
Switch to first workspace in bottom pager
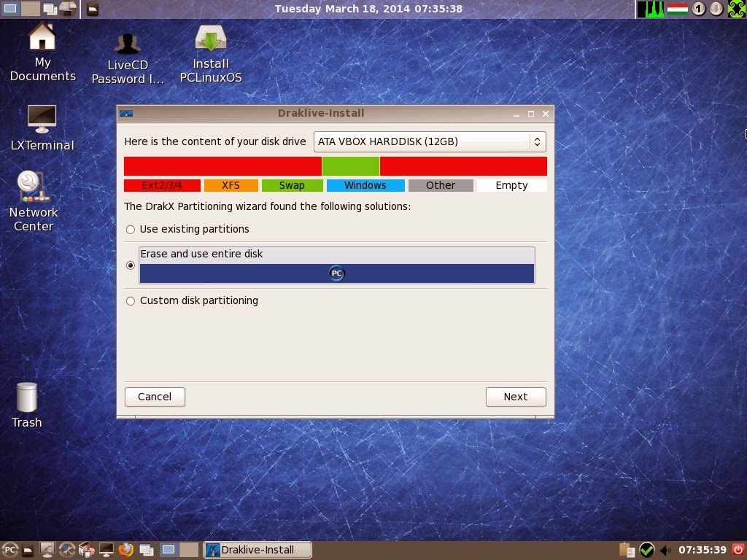pyautogui.click(x=169, y=550)
